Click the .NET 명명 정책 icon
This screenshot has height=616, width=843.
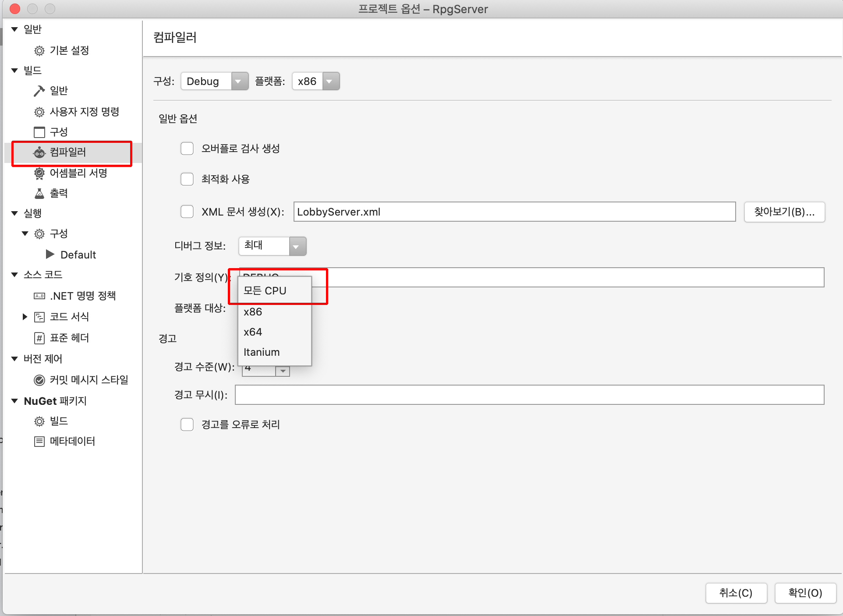coord(39,296)
